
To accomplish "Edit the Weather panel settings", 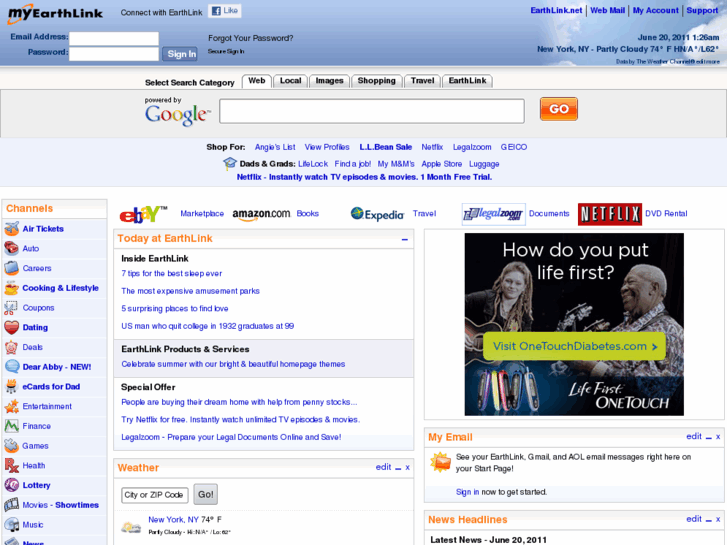I will click(383, 467).
